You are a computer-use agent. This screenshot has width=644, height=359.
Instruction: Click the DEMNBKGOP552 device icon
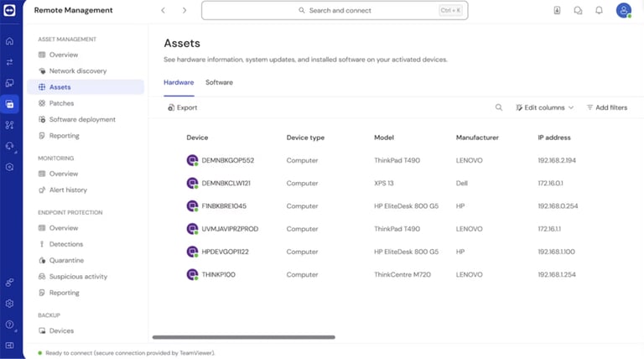192,160
